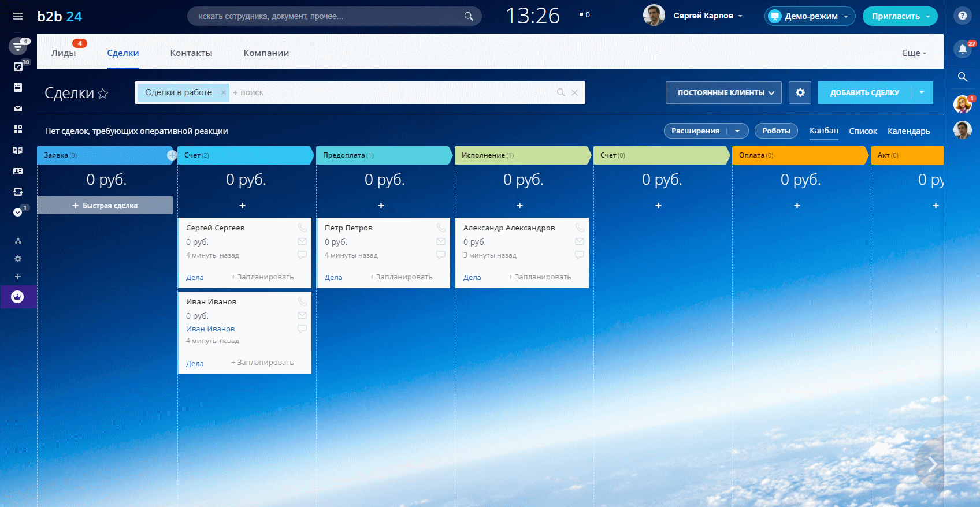980x507 pixels.
Task: Click the chat icon on Александр Александров card
Action: [580, 255]
